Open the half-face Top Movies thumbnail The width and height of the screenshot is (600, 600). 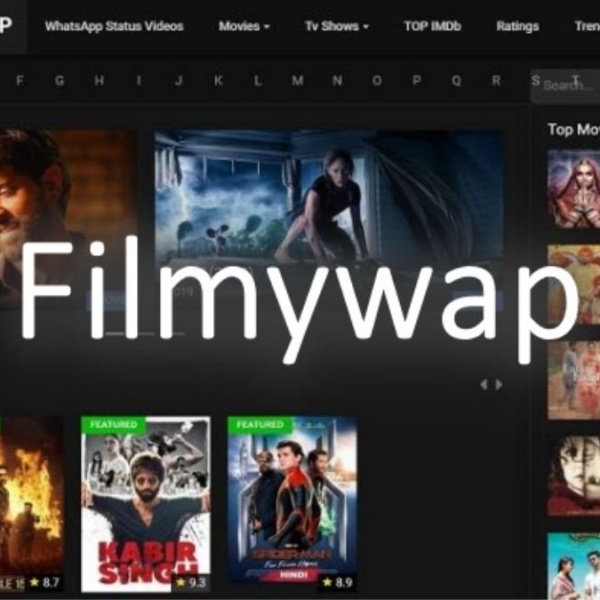[x=574, y=476]
